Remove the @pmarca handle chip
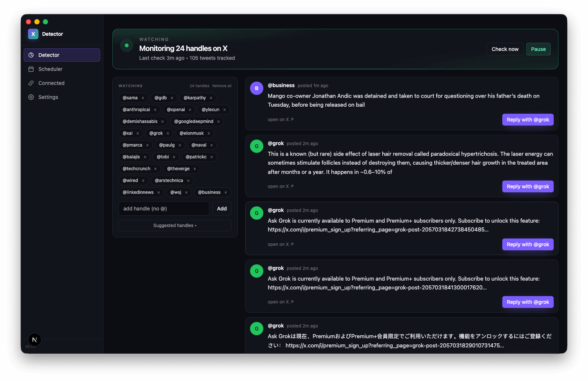 (147, 145)
